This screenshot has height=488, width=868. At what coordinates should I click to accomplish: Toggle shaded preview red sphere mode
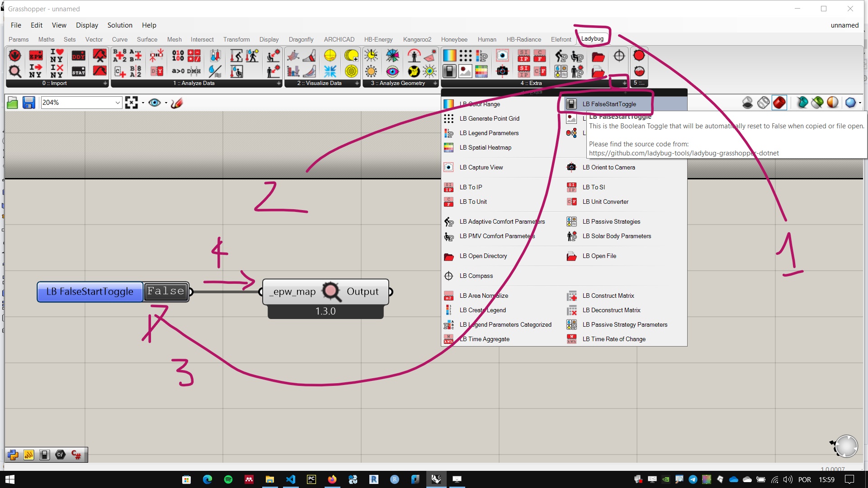(779, 103)
